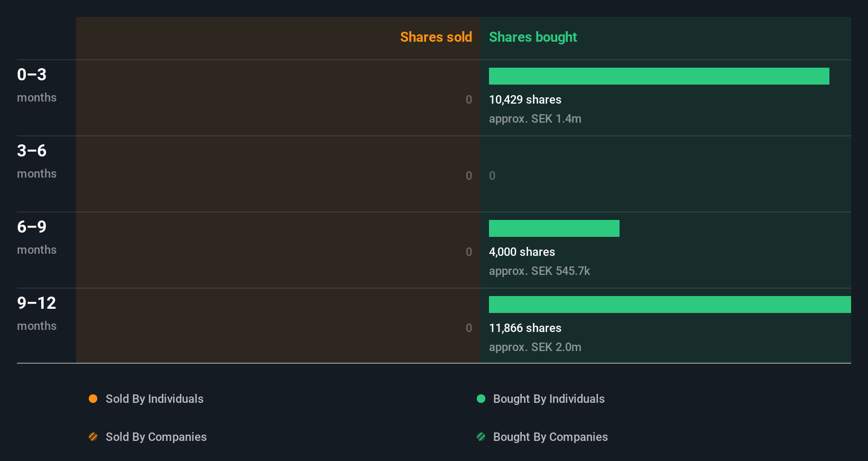Click the bought zero in 3–6 months row

(x=492, y=176)
